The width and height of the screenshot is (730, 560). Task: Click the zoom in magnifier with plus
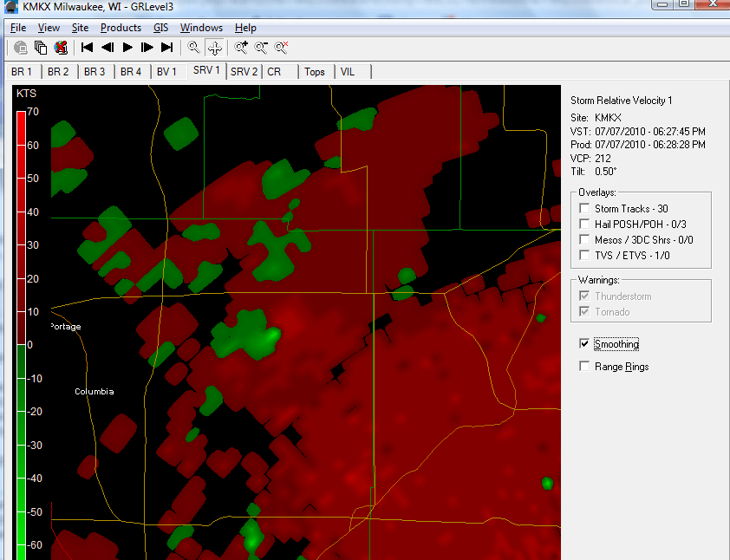click(241, 47)
